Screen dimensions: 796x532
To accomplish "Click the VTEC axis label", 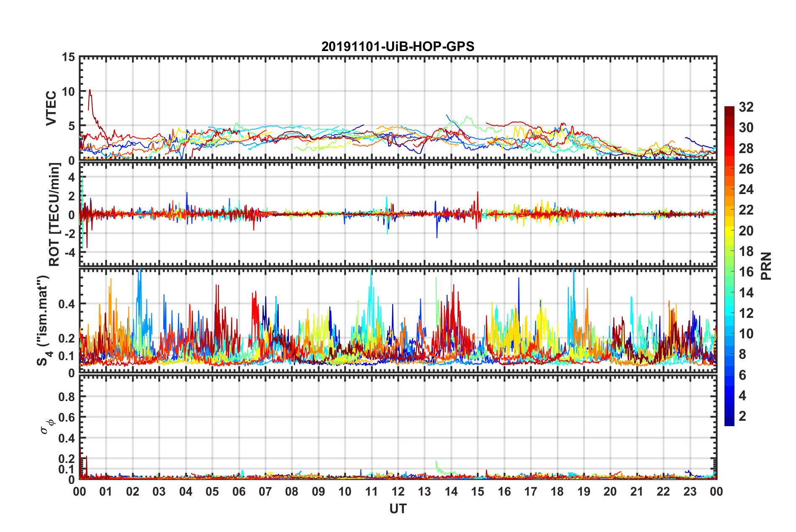I will (x=51, y=108).
